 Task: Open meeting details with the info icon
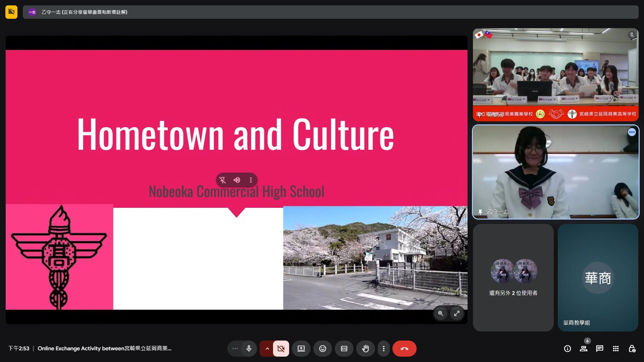568,349
